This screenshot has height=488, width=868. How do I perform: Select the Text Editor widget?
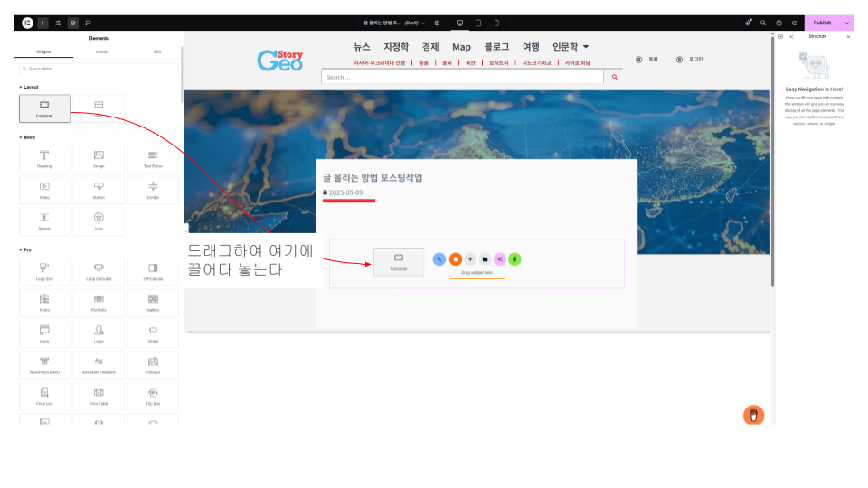(x=153, y=159)
